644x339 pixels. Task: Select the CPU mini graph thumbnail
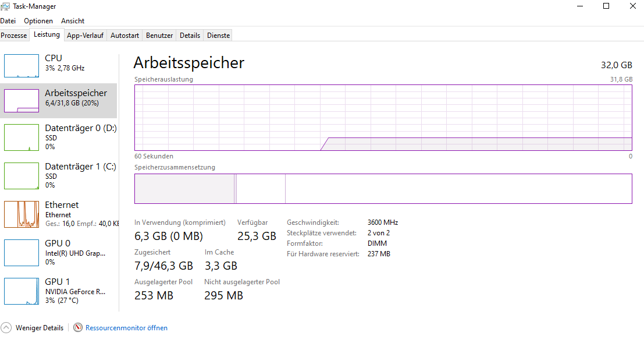(21, 65)
